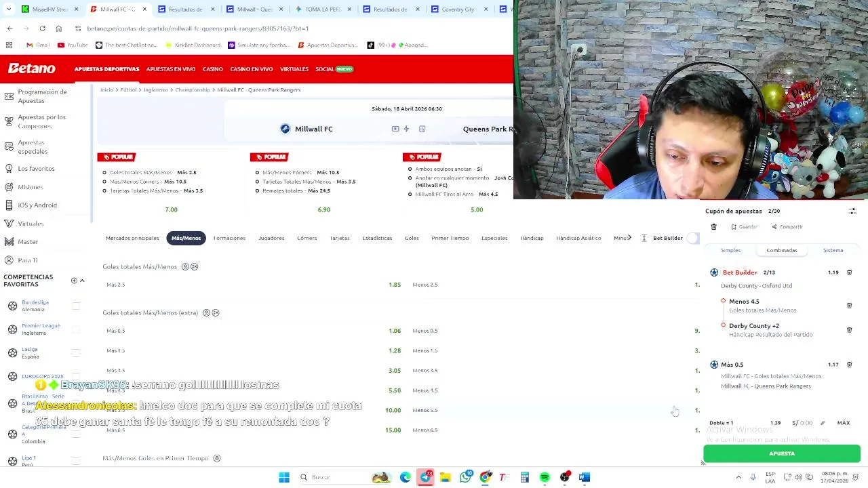Tick the Liga 1 Perú checkbox

coord(76,462)
